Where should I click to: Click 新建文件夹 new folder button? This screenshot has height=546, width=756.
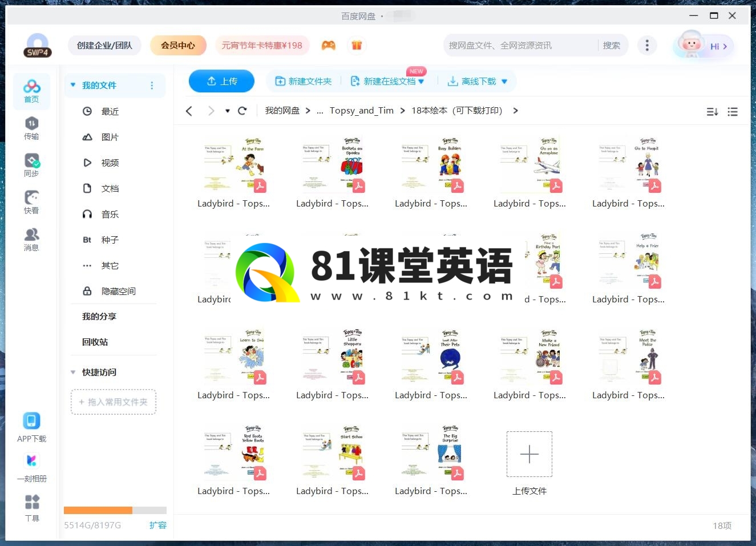(x=304, y=82)
